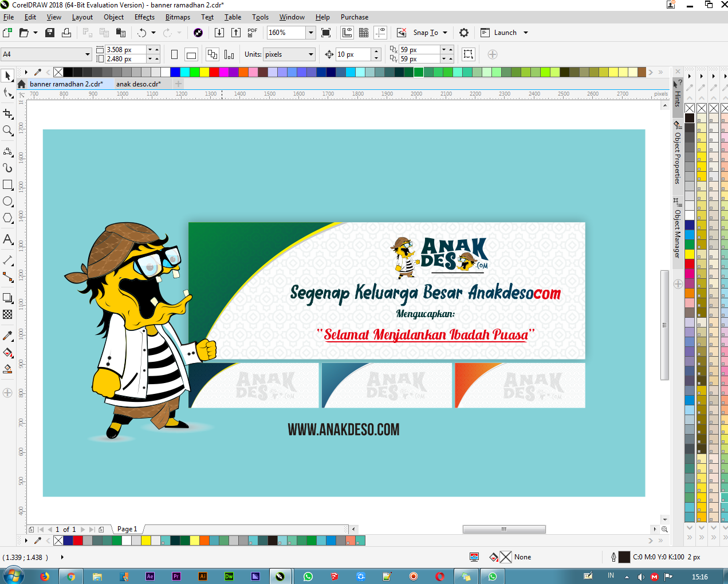Pick the red swatch in top palette
The width and height of the screenshot is (728, 584).
click(214, 72)
